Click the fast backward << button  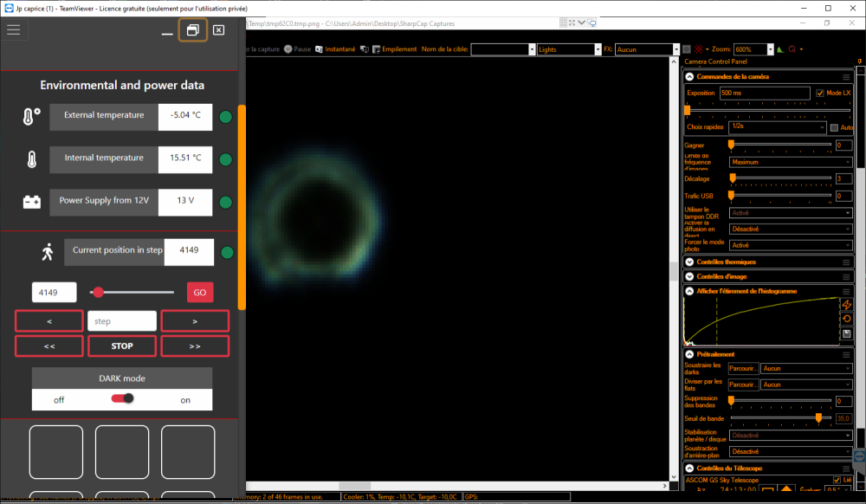tap(49, 346)
